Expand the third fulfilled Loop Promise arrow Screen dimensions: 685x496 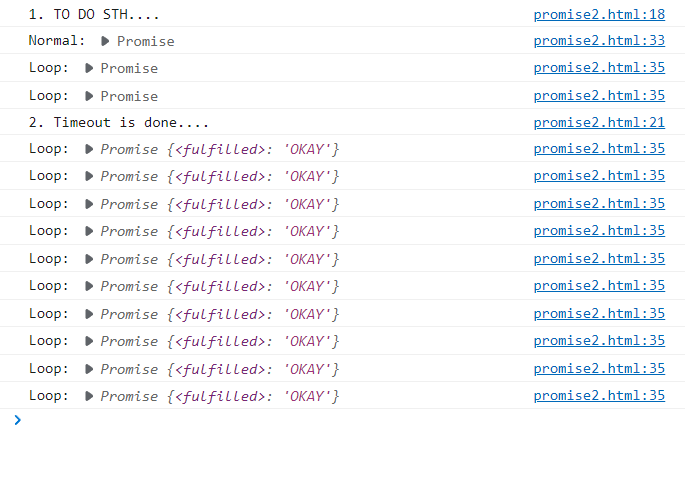(x=90, y=204)
